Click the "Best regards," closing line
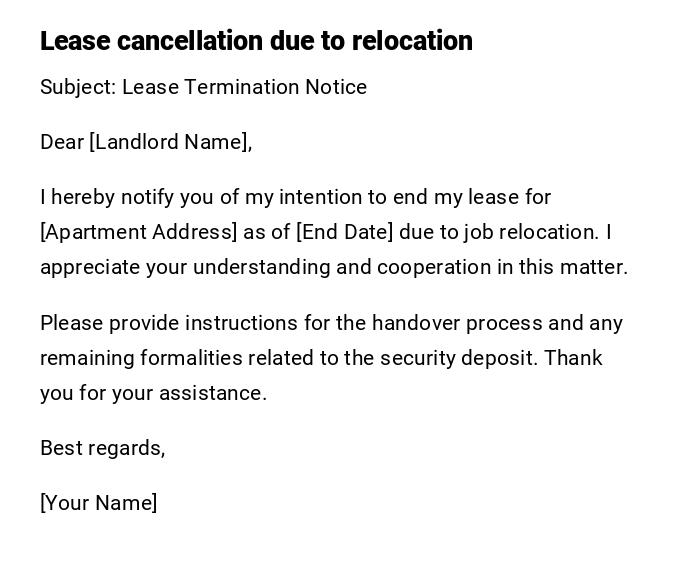Screen dimensions: 700x566 point(102,448)
